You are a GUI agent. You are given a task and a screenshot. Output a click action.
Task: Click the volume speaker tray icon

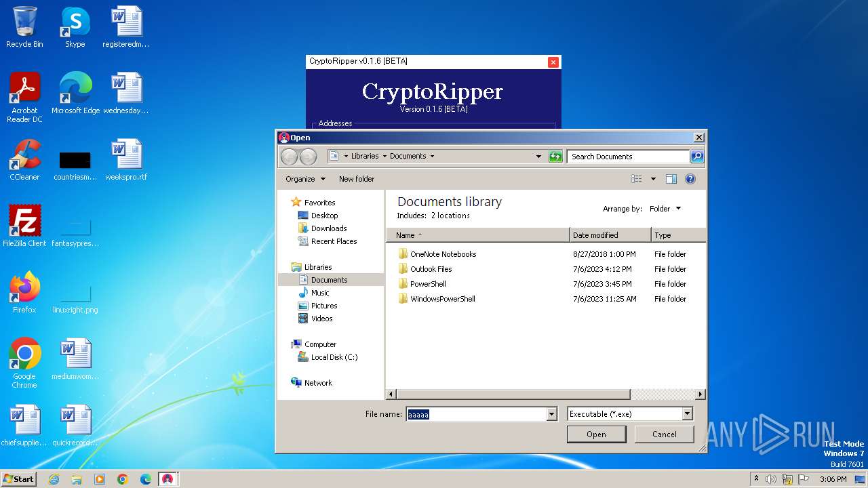tap(771, 479)
